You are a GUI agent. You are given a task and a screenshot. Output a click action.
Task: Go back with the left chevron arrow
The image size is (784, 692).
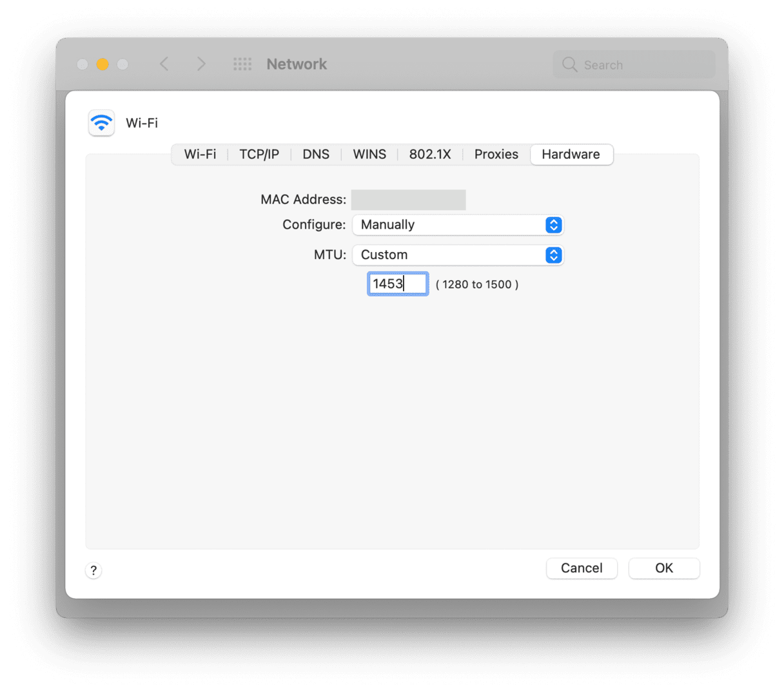[x=164, y=64]
